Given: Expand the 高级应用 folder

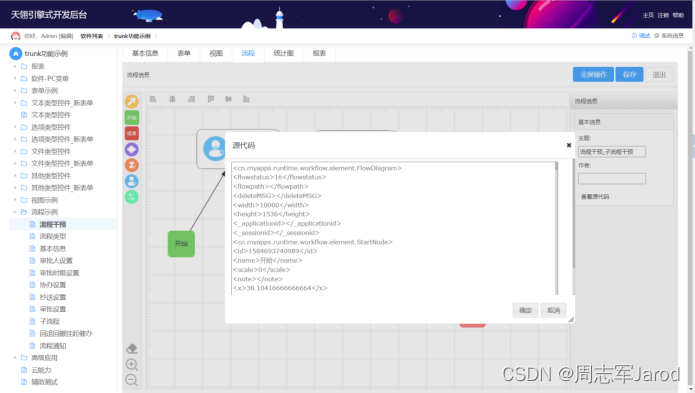Looking at the screenshot, I should coord(15,358).
